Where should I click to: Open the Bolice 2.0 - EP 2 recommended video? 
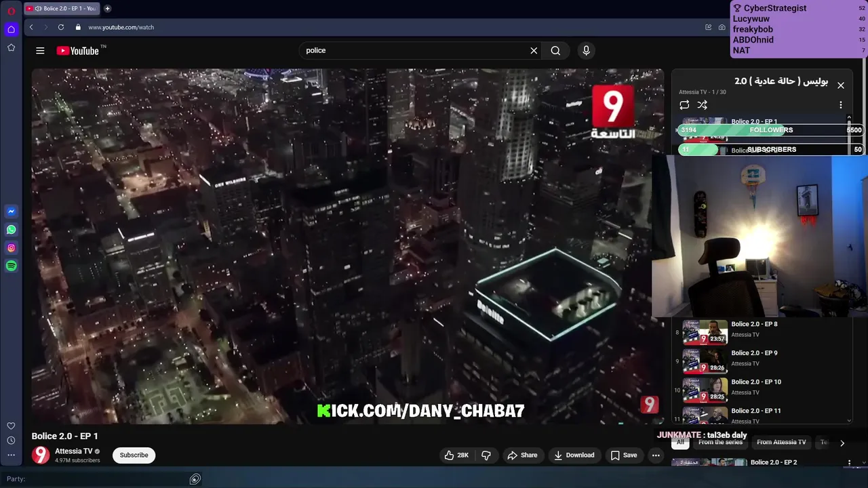(x=774, y=462)
